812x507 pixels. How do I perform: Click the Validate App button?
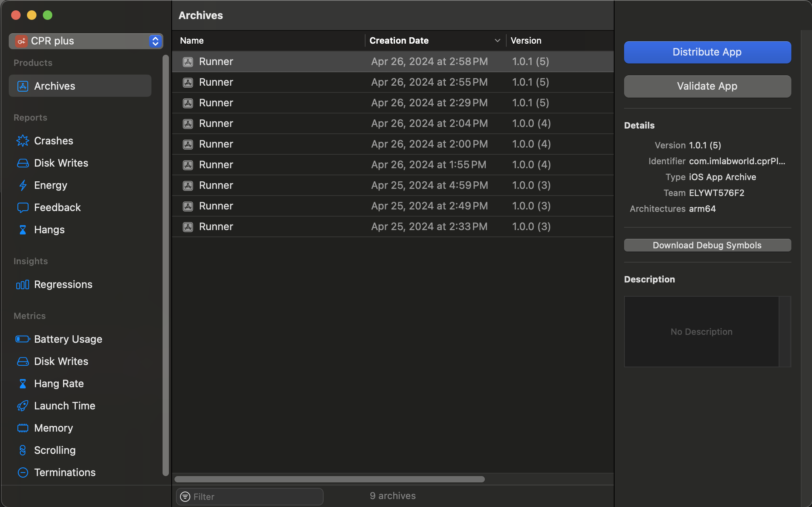[x=707, y=86]
